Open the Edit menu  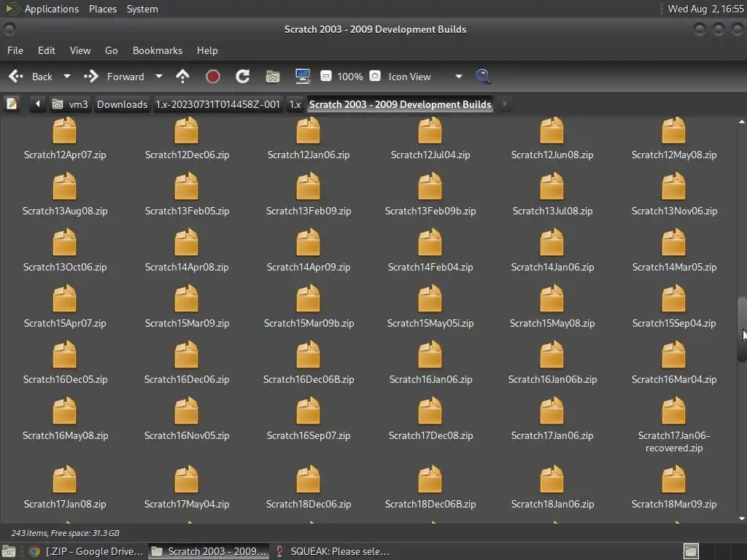[46, 50]
